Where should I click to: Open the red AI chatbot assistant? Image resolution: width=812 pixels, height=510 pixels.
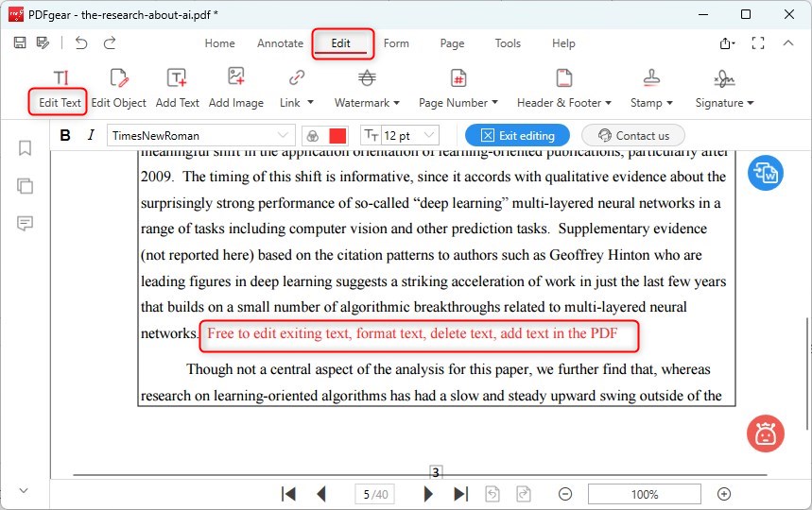[766, 433]
